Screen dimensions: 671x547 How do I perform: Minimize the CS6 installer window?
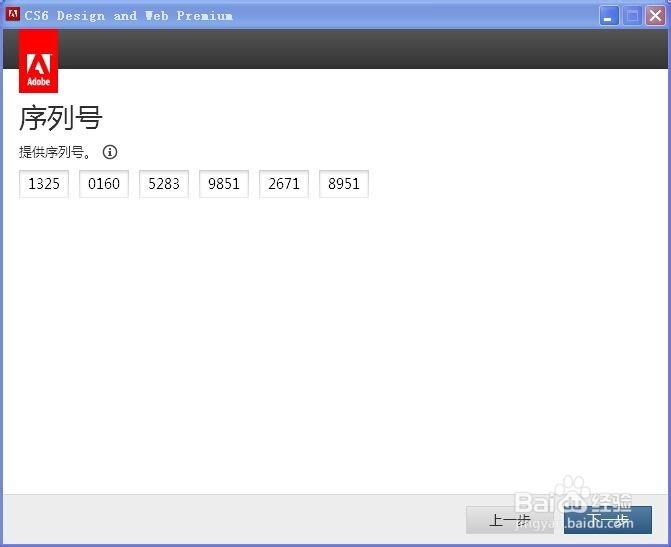click(609, 16)
